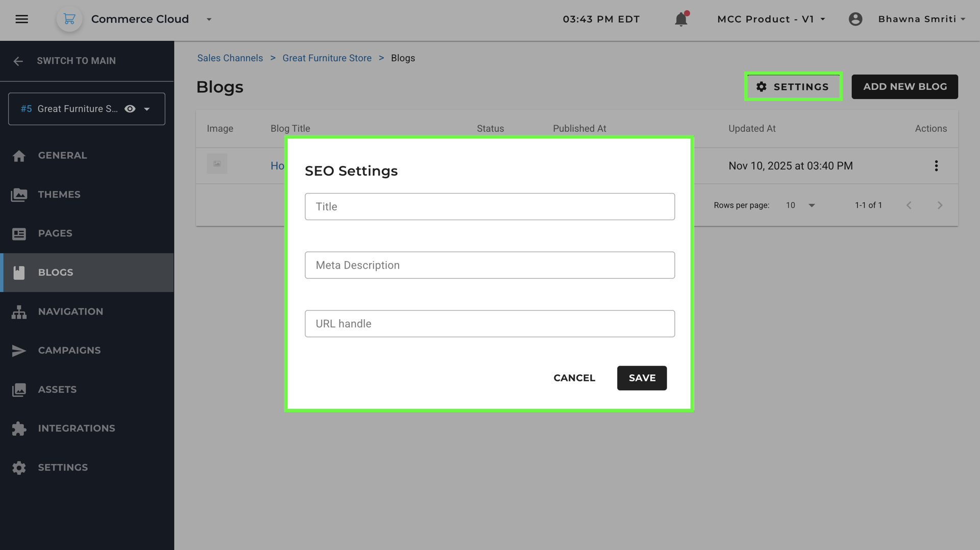The image size is (980, 550).
Task: Focus the Meta Description input field
Action: (x=489, y=265)
